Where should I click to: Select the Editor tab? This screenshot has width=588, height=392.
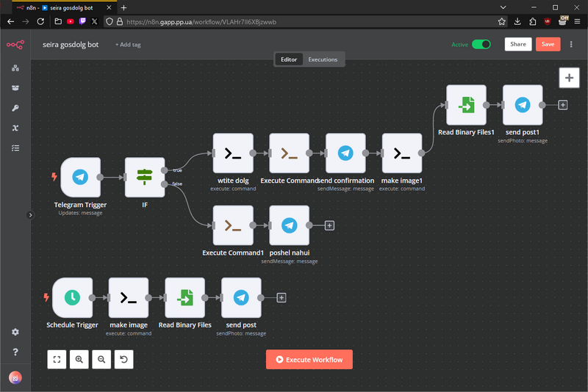pyautogui.click(x=289, y=59)
